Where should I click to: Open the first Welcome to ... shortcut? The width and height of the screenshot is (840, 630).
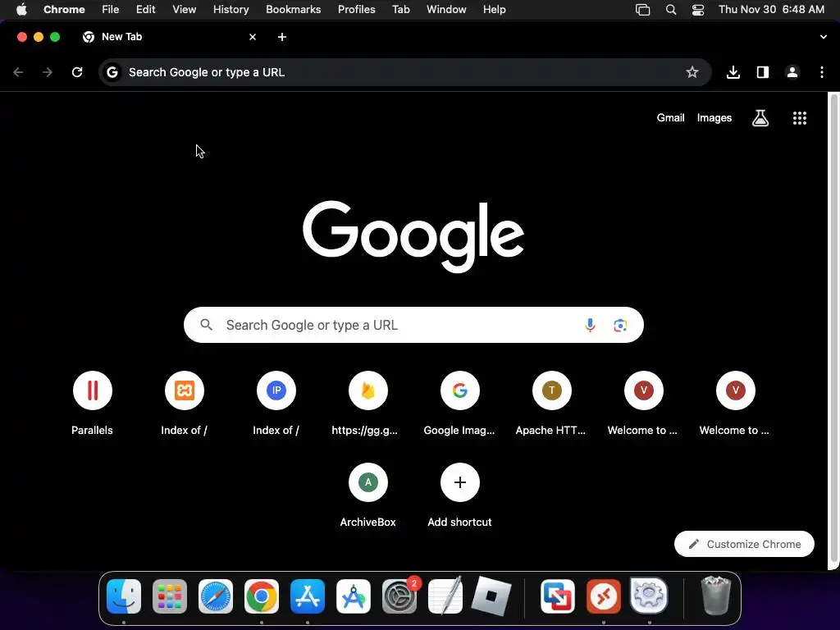click(x=643, y=403)
